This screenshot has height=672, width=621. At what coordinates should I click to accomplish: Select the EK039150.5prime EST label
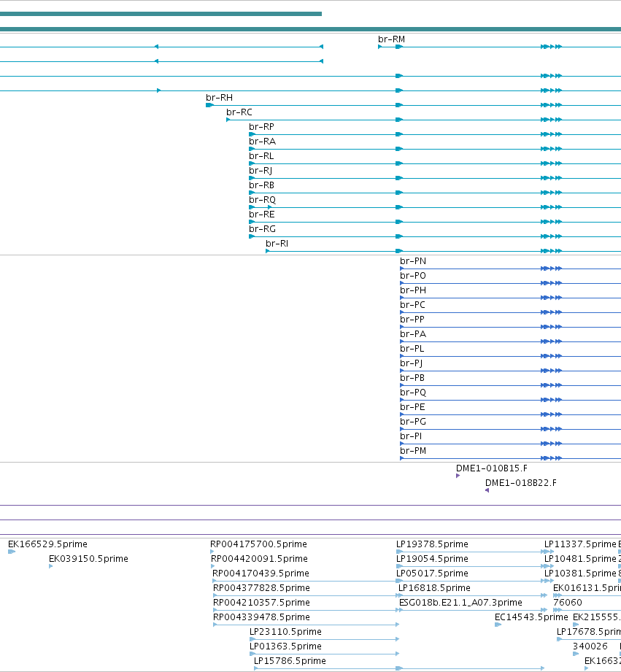89,558
